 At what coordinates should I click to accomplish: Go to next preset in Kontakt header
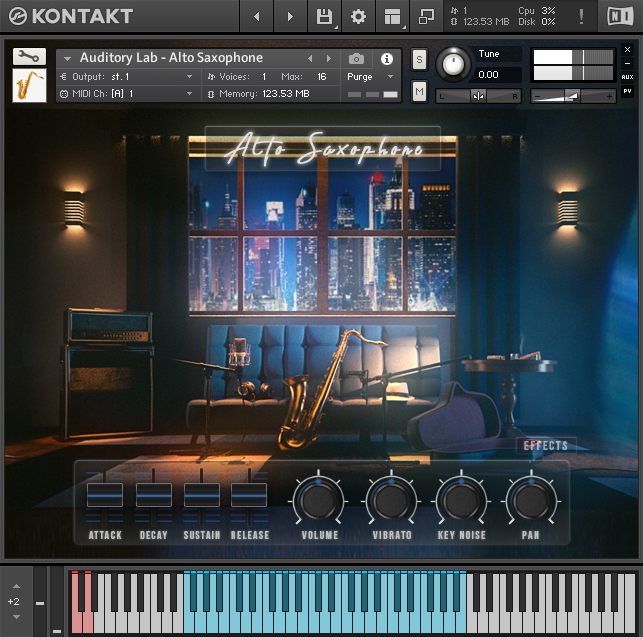290,16
